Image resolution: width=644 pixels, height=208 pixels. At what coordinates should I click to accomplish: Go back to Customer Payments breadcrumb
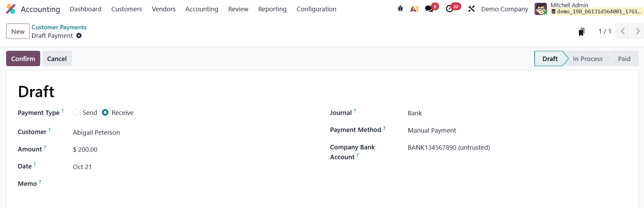point(59,27)
